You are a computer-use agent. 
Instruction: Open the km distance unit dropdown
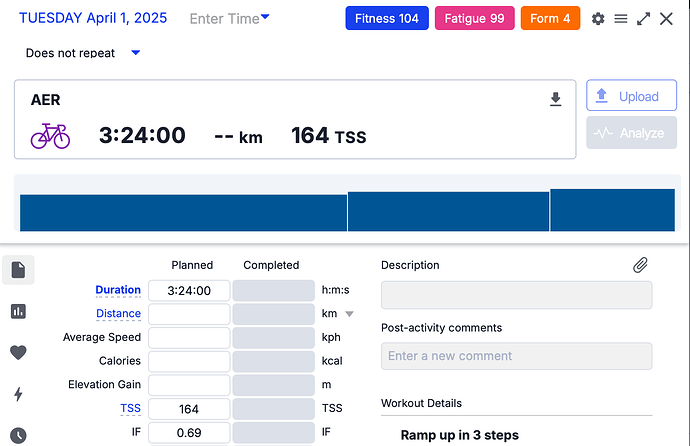[349, 314]
